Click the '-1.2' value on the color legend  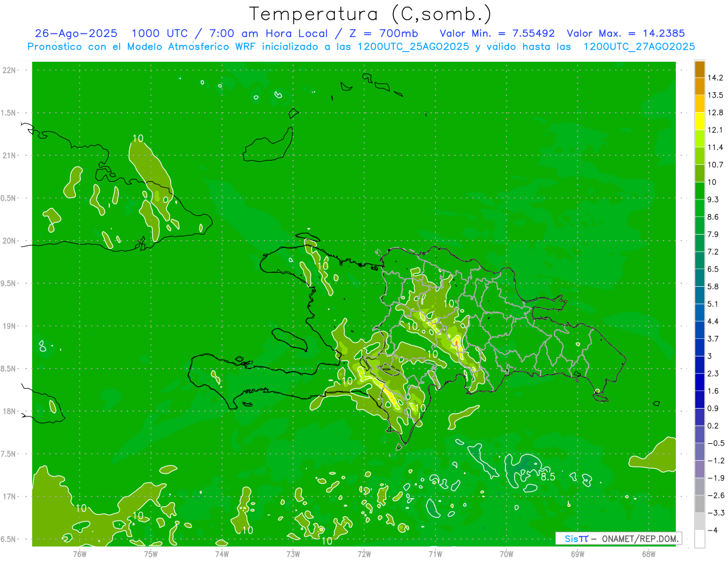[715, 461]
